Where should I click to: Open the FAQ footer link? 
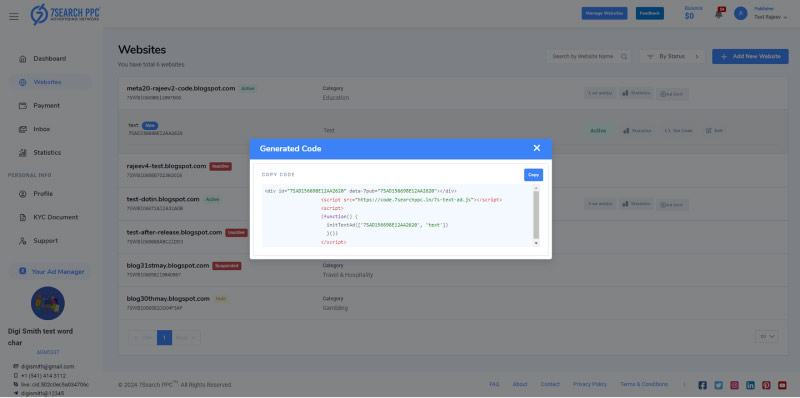[494, 384]
